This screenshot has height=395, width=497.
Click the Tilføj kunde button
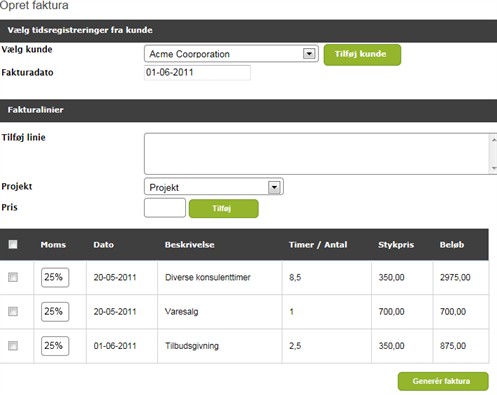point(362,55)
